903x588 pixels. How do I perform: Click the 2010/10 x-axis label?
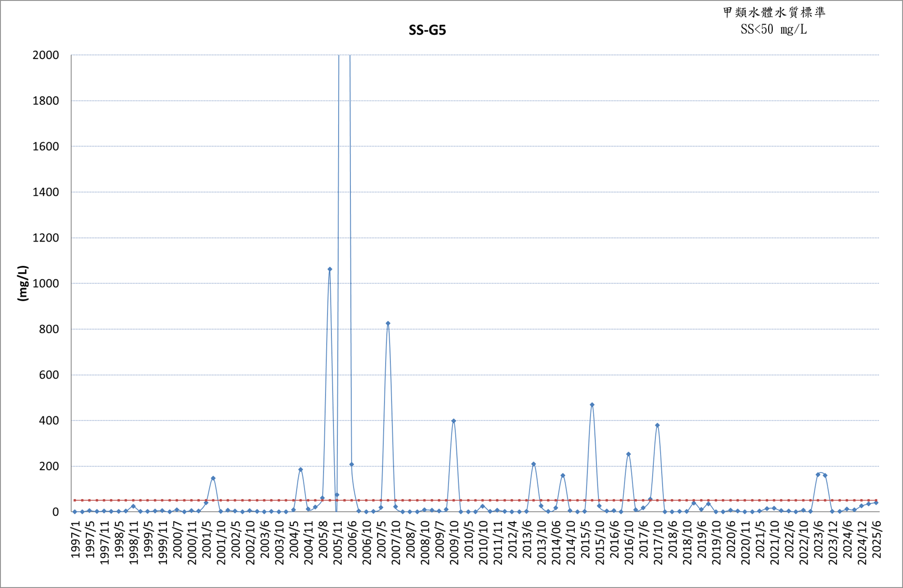click(484, 543)
